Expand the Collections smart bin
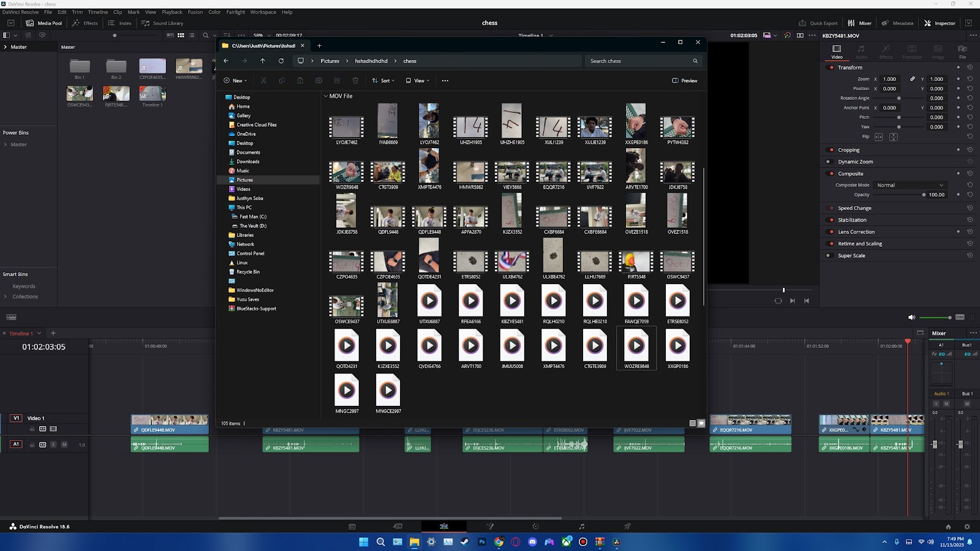980x551 pixels. coord(6,297)
